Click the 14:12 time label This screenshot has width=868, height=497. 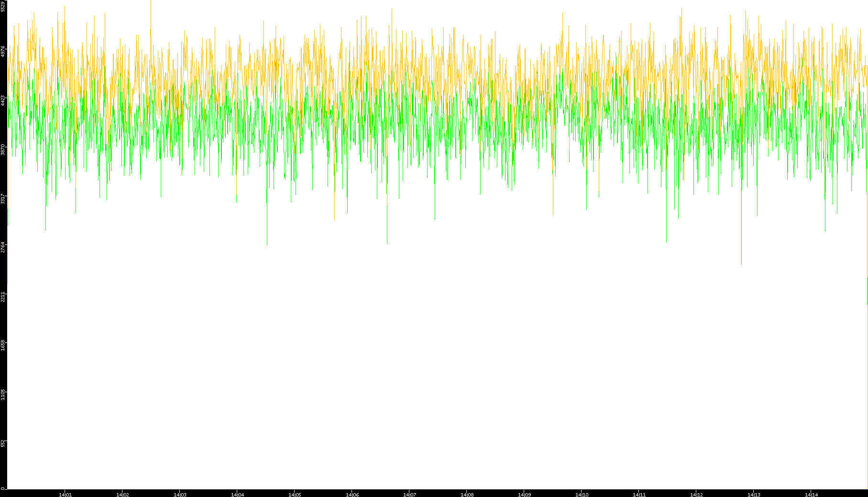[696, 495]
